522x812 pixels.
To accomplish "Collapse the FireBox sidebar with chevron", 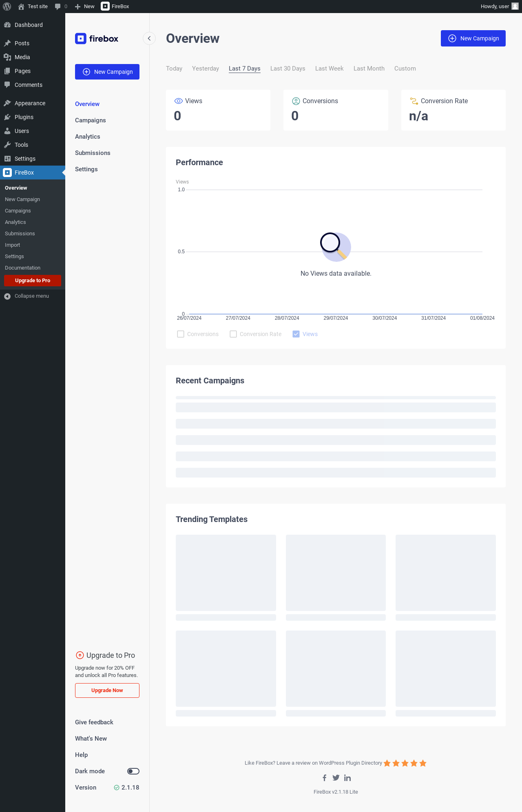I will [149, 38].
